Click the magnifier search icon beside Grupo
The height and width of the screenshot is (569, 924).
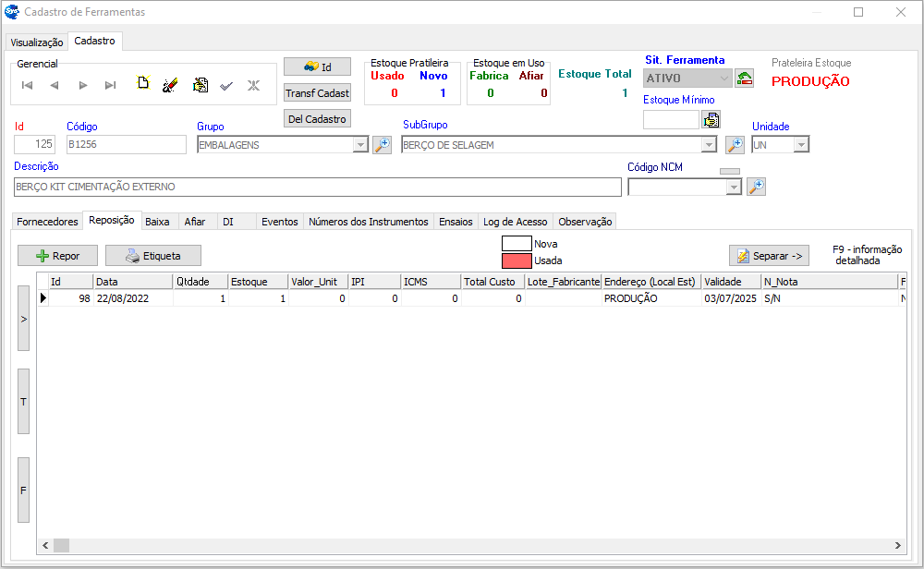pyautogui.click(x=382, y=145)
